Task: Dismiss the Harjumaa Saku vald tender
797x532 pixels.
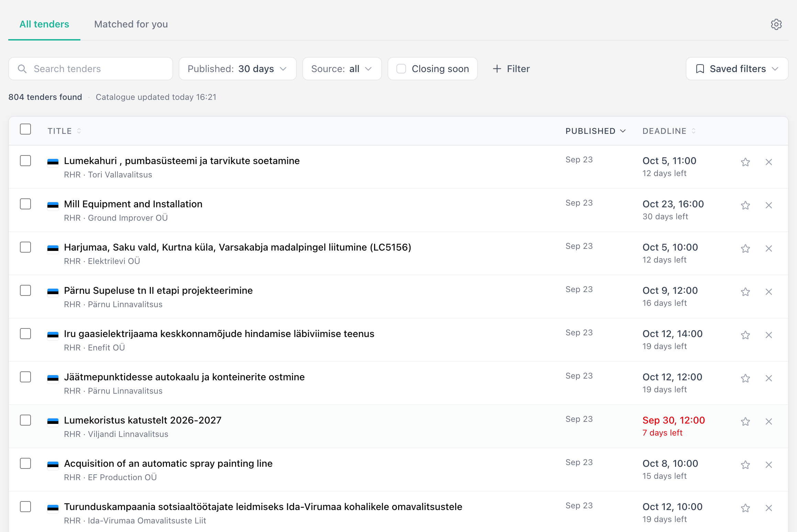Action: [x=769, y=248]
